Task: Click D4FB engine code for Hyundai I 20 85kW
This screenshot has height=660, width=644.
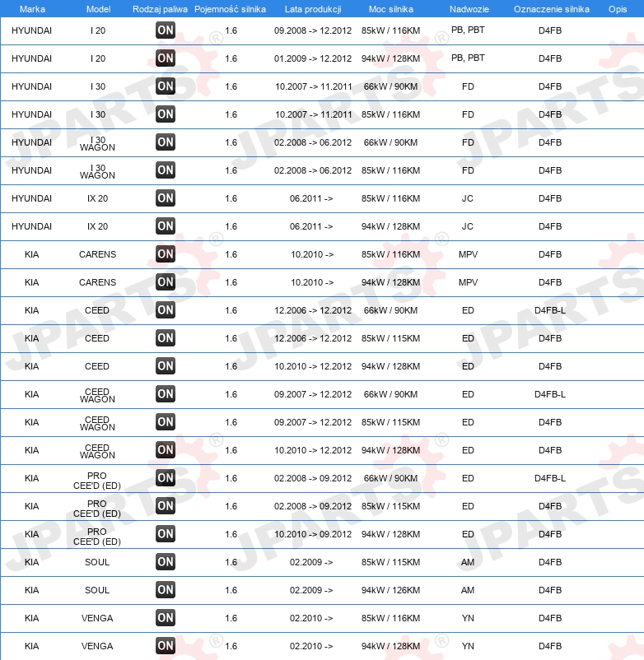Action: point(550,30)
